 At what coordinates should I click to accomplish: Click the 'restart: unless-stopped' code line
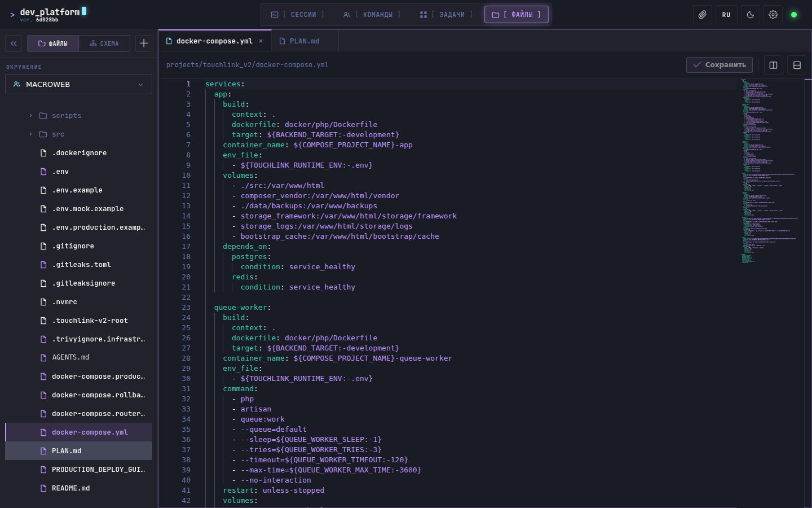(273, 491)
